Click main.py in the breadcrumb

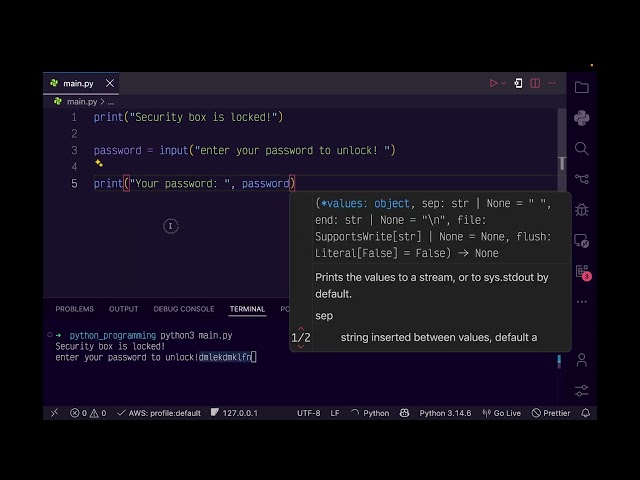pyautogui.click(x=82, y=102)
